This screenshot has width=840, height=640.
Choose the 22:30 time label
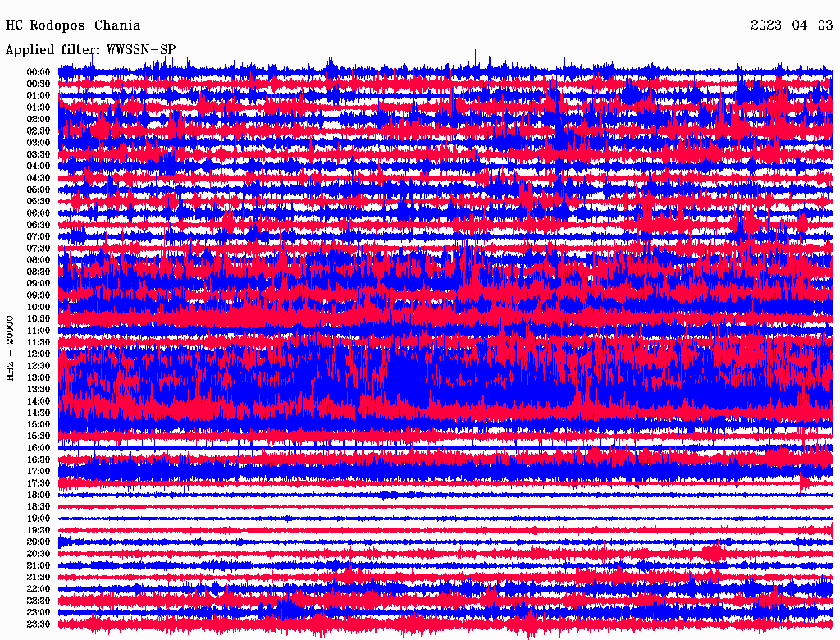(39, 601)
